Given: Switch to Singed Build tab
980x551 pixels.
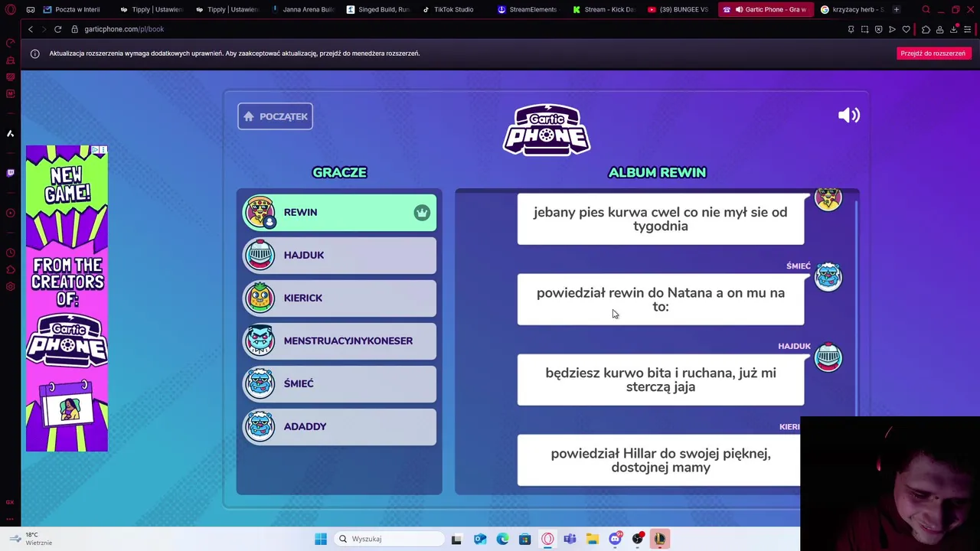Looking at the screenshot, I should point(378,9).
